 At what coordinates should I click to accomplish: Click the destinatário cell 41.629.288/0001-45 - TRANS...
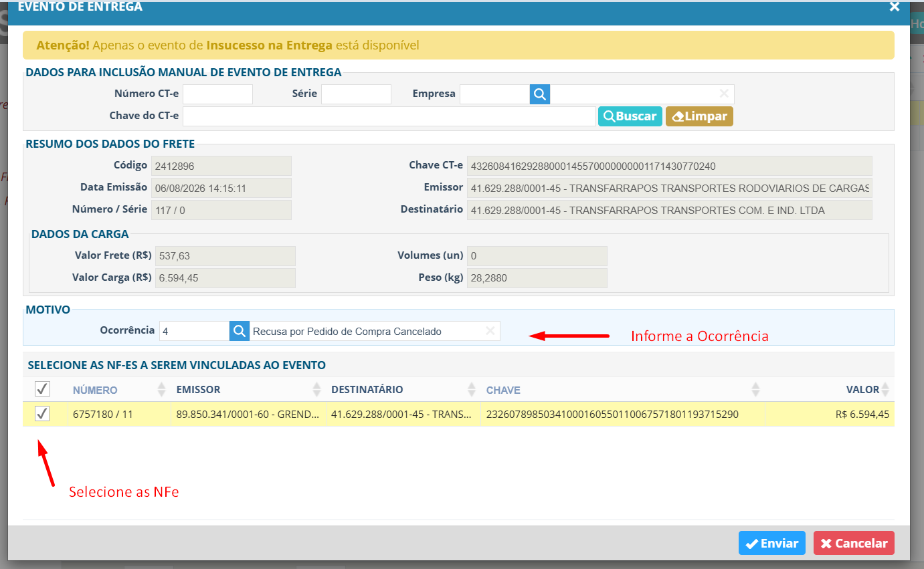coord(403,414)
